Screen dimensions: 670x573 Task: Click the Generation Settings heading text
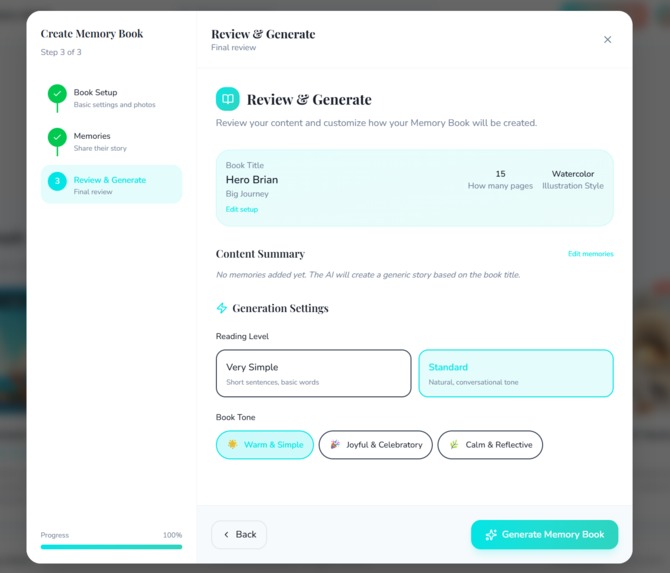point(280,308)
